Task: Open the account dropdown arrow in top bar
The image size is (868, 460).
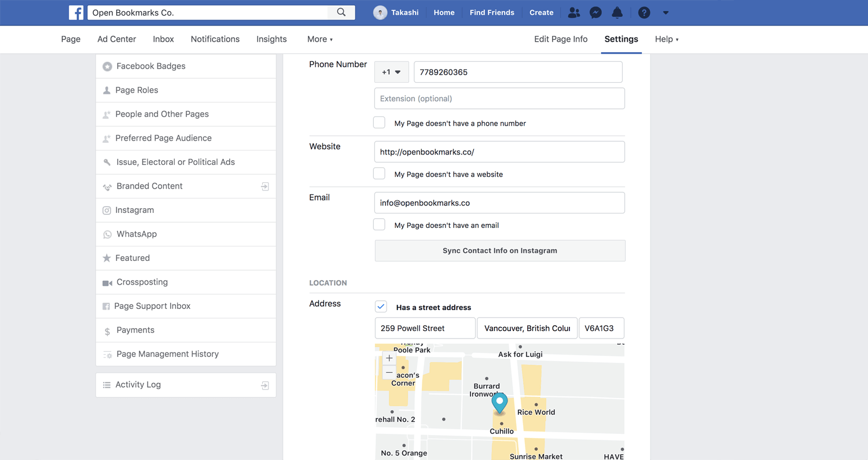Action: click(x=665, y=13)
